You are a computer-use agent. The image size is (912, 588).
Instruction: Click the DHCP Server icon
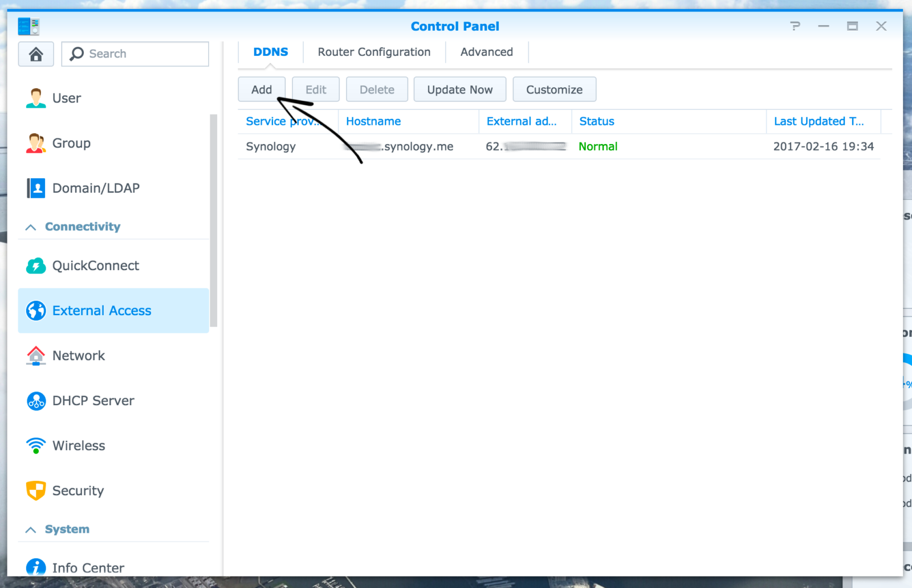pyautogui.click(x=36, y=401)
